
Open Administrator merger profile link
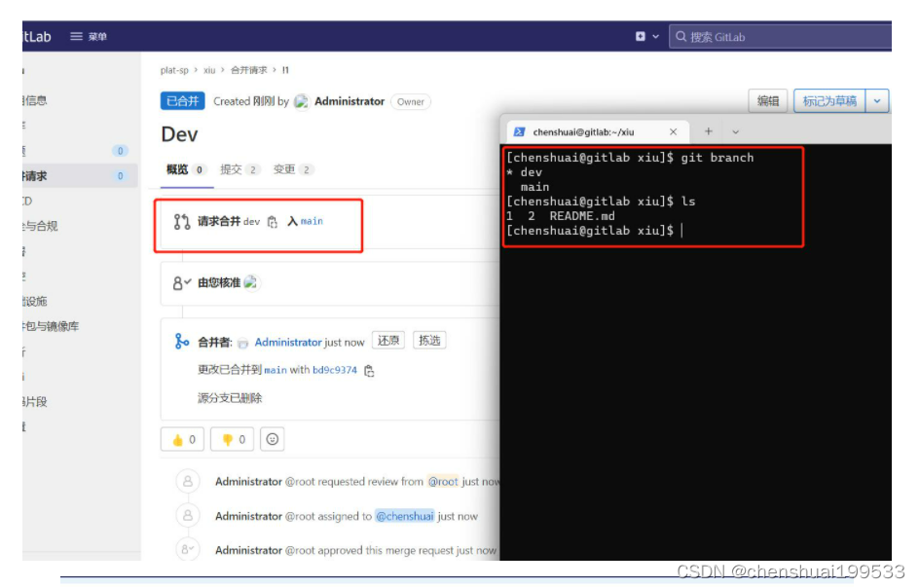tap(288, 342)
